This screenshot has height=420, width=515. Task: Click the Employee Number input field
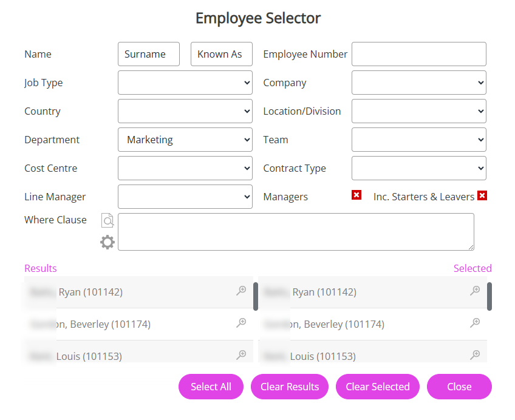point(419,54)
